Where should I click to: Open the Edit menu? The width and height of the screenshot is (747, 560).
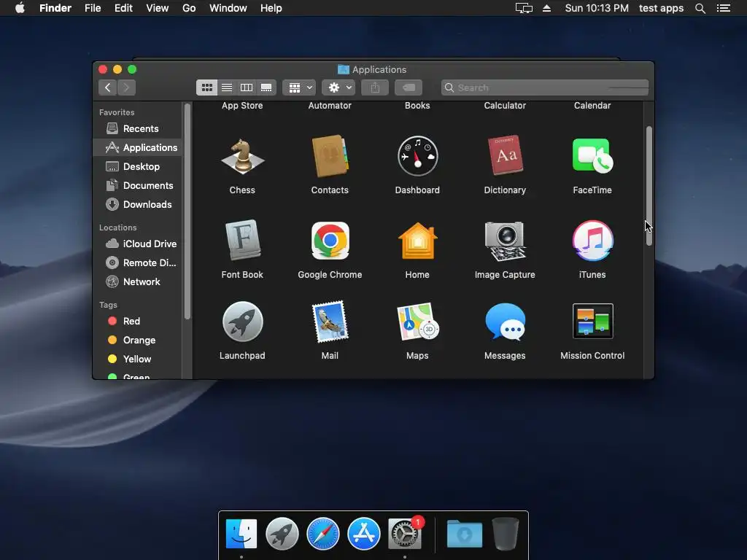point(123,8)
